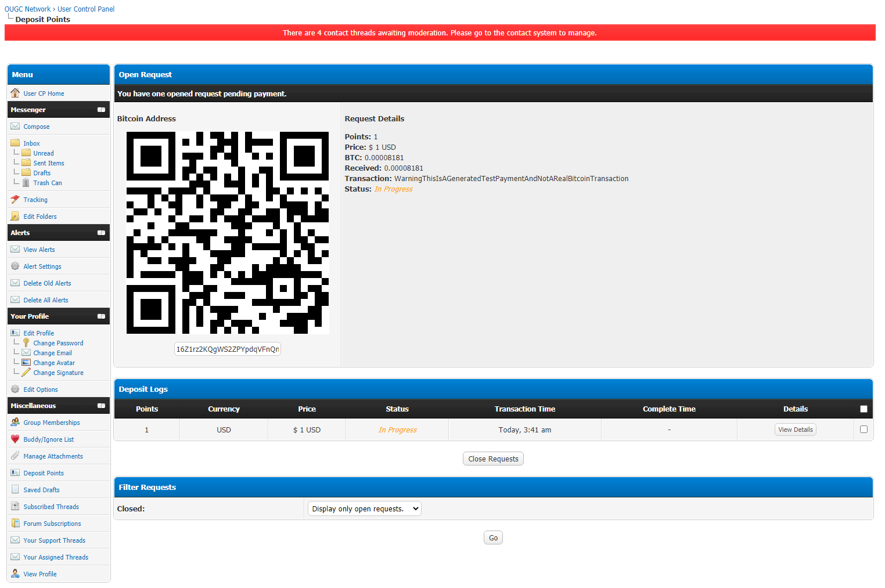Check the checkbox for the 1 USD deposit row
885x588 pixels.
pyautogui.click(x=864, y=430)
